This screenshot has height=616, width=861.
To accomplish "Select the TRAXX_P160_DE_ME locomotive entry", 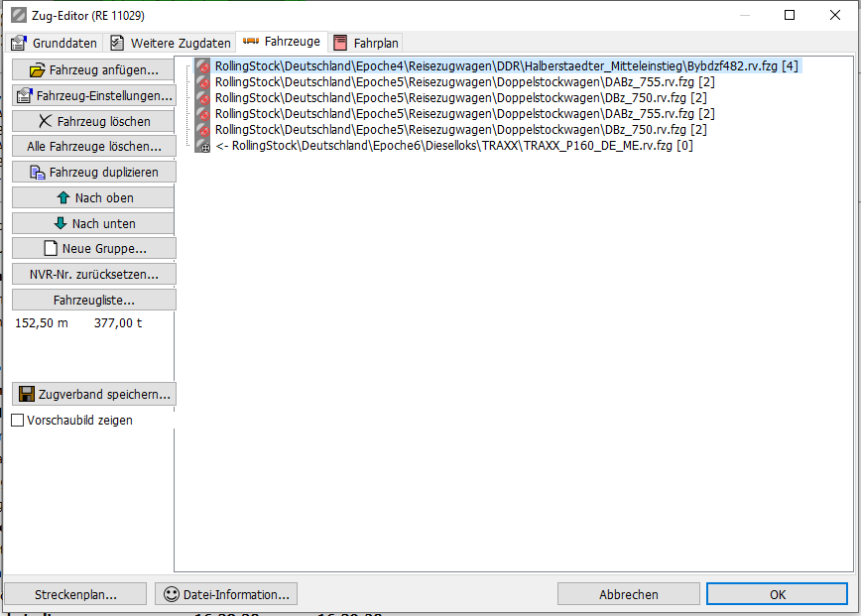I will click(x=453, y=147).
